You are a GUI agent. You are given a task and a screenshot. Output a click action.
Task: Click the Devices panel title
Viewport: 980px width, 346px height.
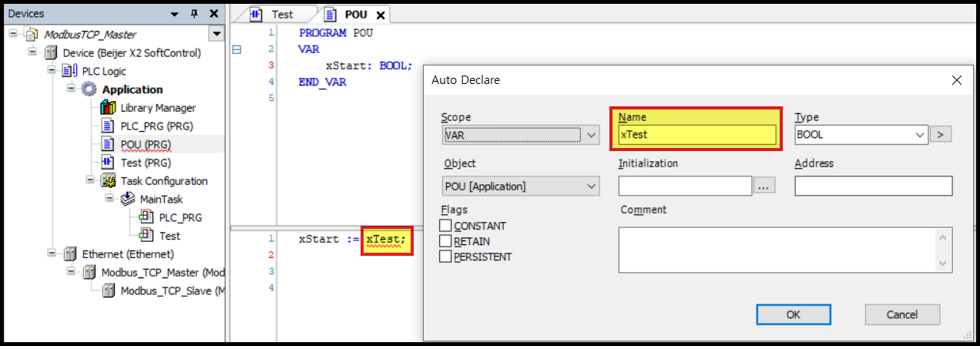(25, 14)
